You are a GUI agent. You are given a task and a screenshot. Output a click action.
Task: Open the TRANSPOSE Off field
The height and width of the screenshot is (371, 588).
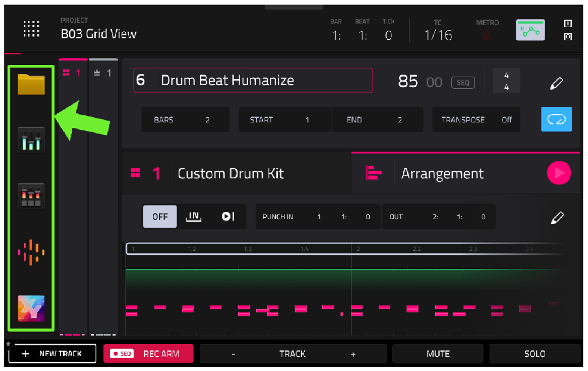476,120
